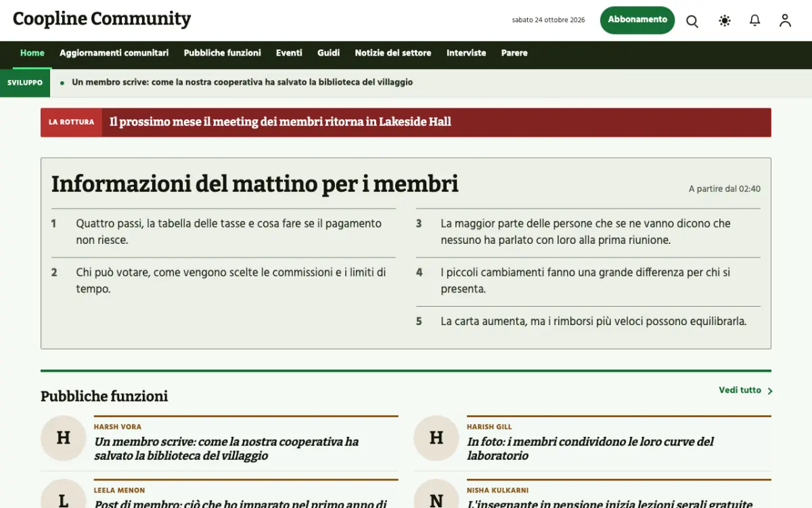Open ticker headline about biblioteca del villaggio
812x508 pixels.
point(242,83)
